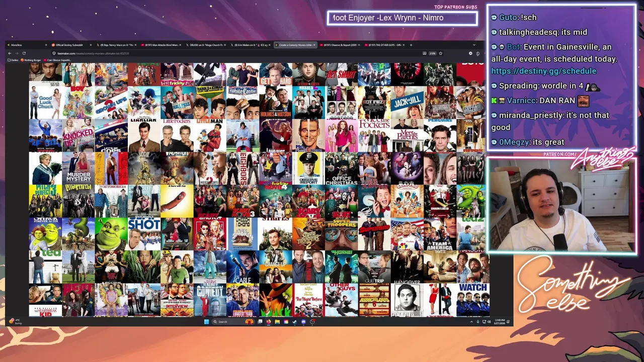Select the Liar Liar poster

tap(144, 135)
